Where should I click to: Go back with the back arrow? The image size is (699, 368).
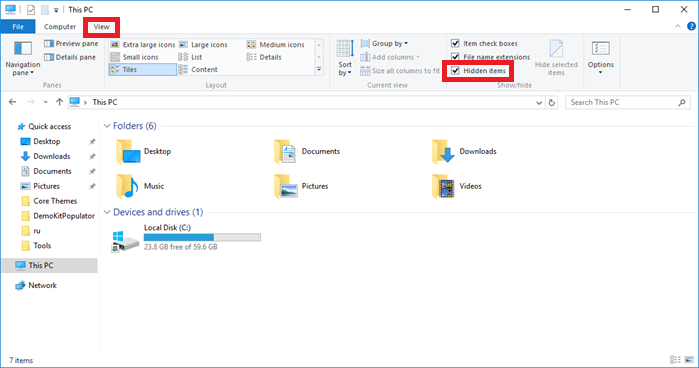tap(12, 102)
